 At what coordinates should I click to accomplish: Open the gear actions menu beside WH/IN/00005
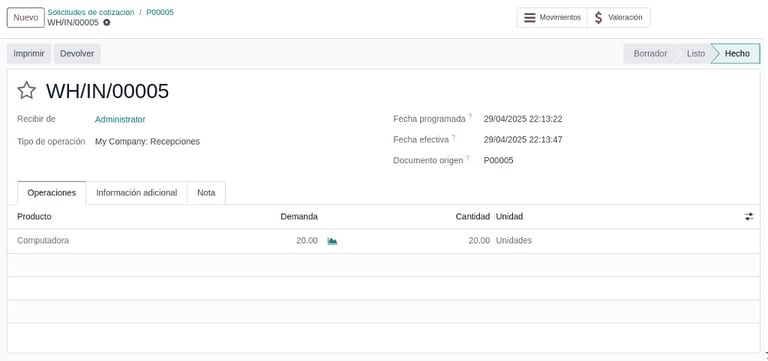[x=107, y=23]
